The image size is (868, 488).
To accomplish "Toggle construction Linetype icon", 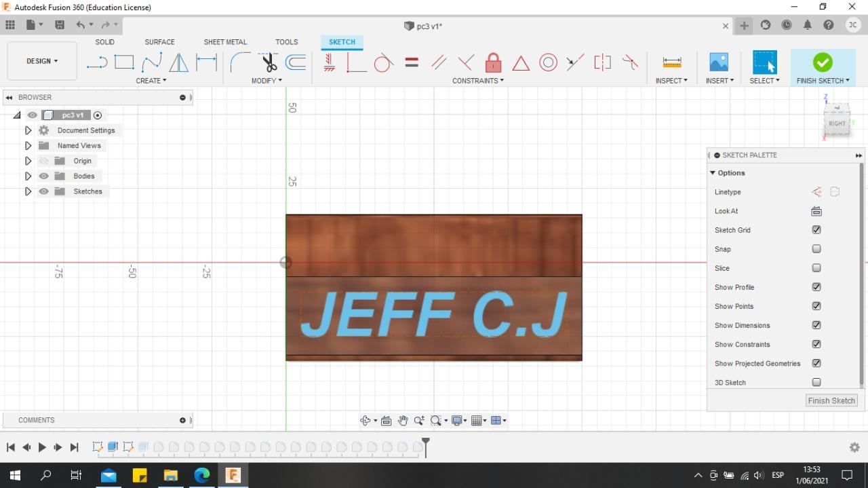I will click(x=816, y=192).
